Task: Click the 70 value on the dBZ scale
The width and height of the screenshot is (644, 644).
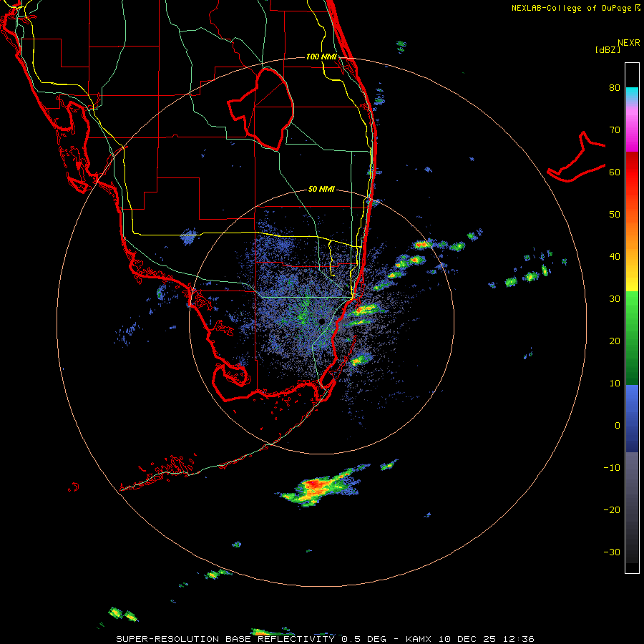Action: tap(615, 130)
